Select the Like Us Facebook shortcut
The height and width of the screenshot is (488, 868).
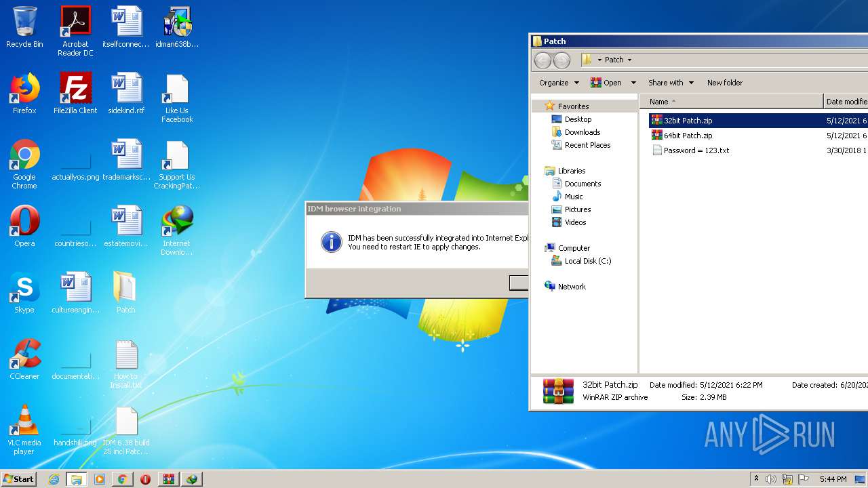[x=177, y=98]
